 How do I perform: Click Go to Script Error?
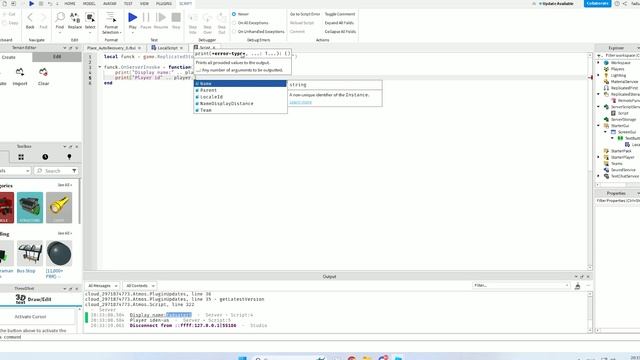tap(305, 14)
